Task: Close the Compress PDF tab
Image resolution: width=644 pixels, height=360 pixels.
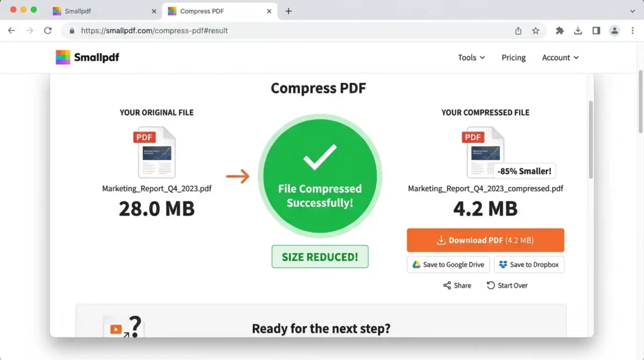Action: [269, 11]
